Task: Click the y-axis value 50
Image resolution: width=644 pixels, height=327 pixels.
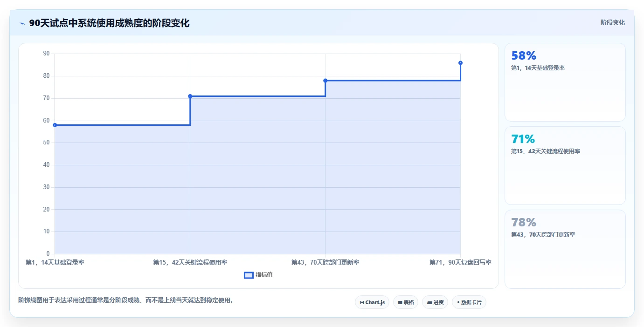Action: pyautogui.click(x=46, y=143)
